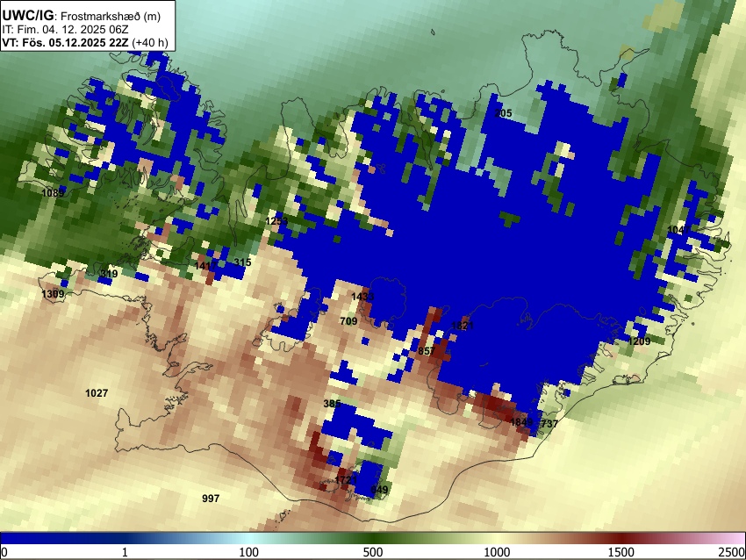Click the legend tick label 1

[125, 552]
